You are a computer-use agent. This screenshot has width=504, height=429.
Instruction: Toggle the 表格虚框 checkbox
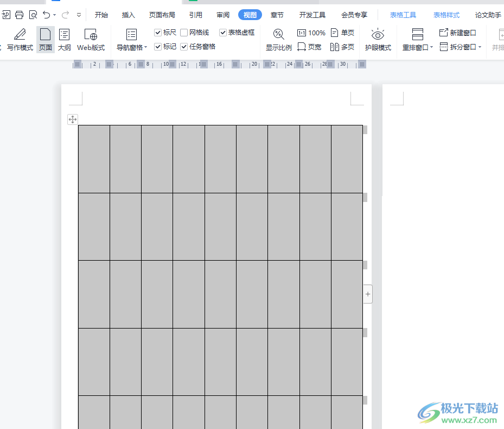223,33
